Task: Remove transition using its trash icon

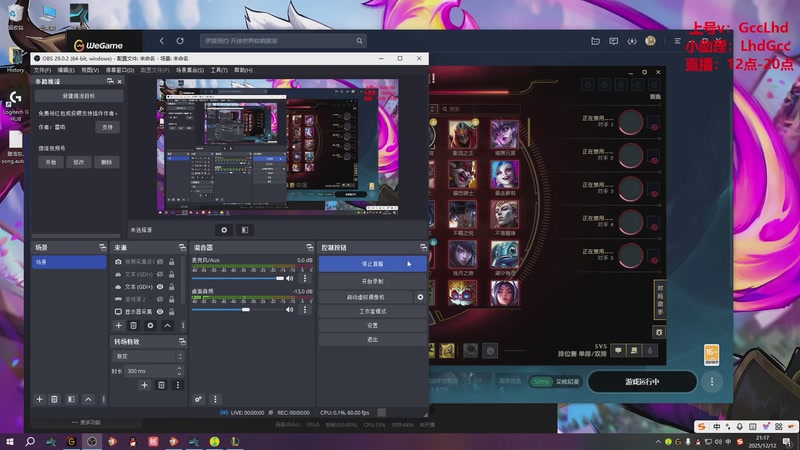Action: pyautogui.click(x=161, y=385)
